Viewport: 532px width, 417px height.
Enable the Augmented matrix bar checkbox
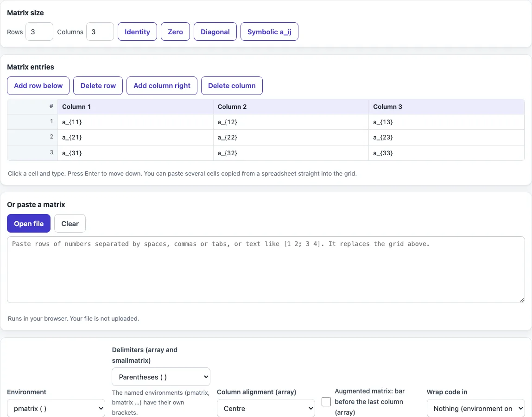click(326, 402)
